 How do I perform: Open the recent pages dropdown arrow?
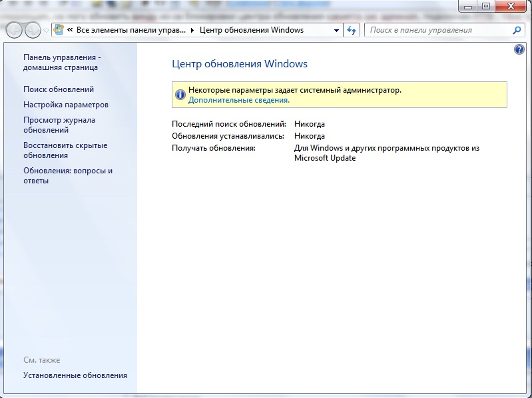pyautogui.click(x=46, y=31)
